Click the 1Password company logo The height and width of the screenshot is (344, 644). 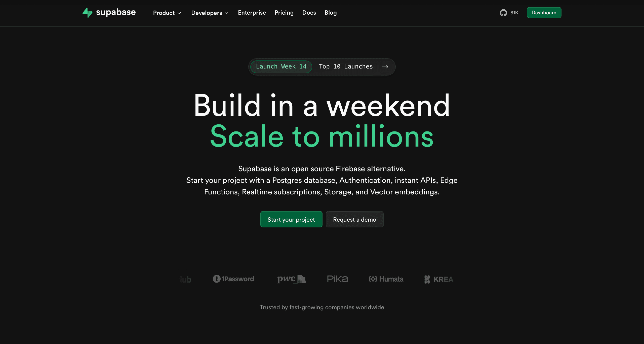click(233, 279)
